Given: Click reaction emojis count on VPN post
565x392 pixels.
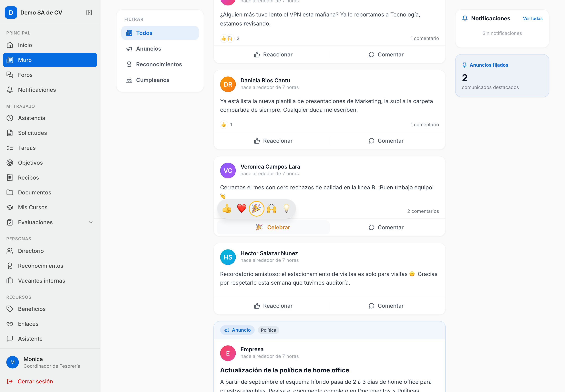Looking at the screenshot, I should [230, 38].
